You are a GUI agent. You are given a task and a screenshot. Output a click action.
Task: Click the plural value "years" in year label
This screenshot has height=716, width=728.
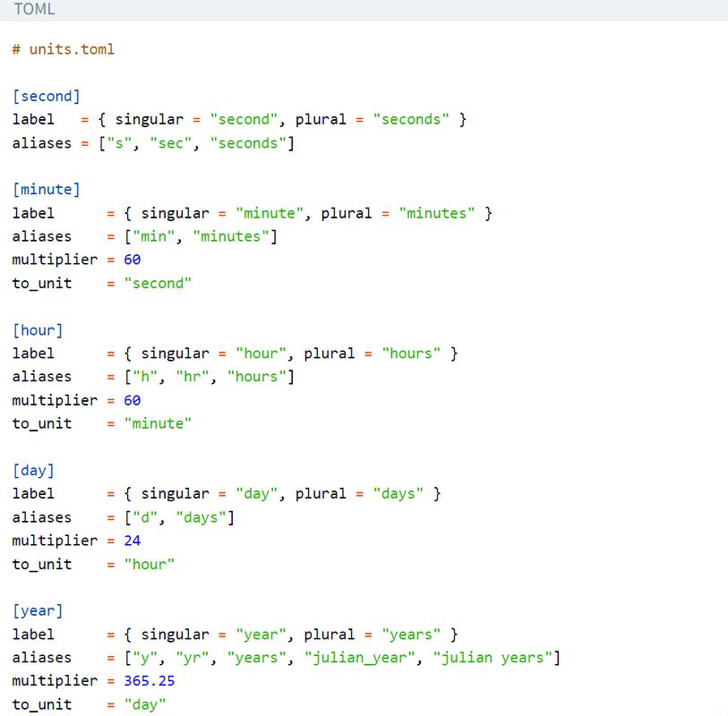(411, 635)
